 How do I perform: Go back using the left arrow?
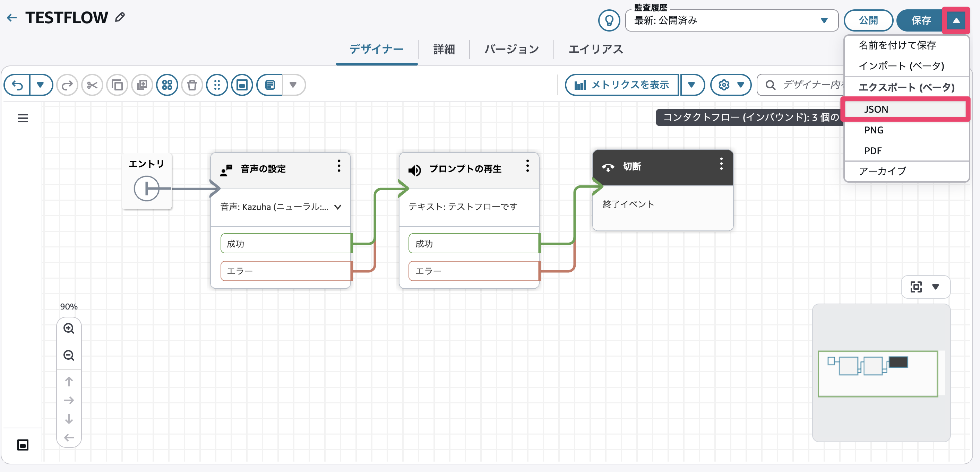(x=12, y=18)
